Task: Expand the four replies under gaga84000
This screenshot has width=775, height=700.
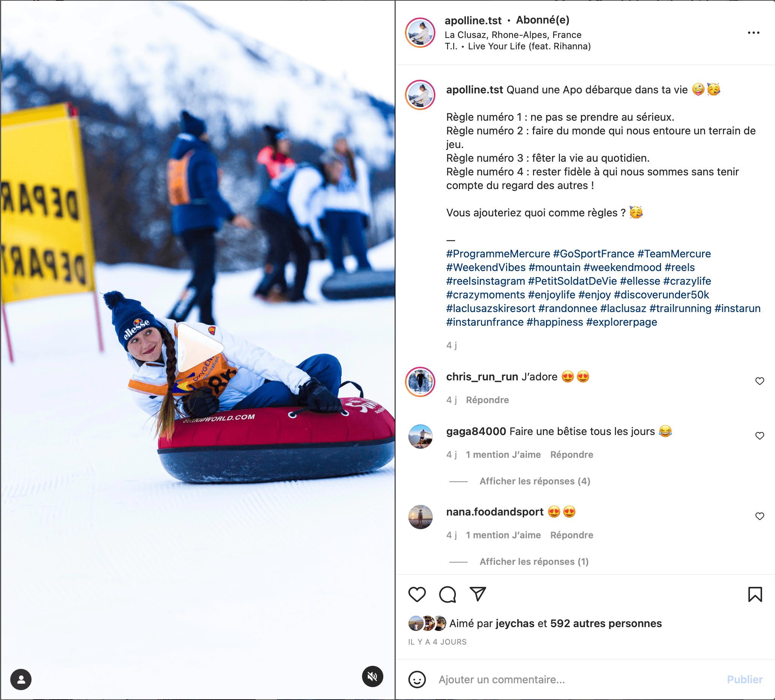Action: coord(535,481)
